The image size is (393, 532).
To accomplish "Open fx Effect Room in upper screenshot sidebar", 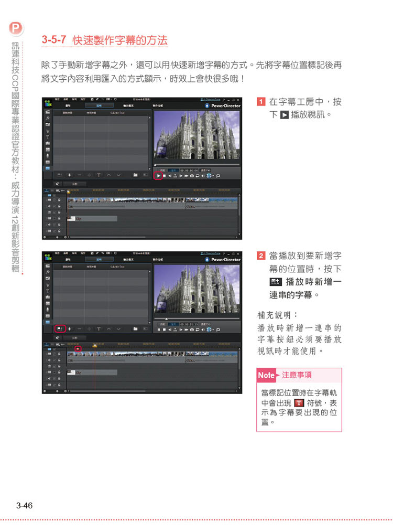I will coord(47,119).
